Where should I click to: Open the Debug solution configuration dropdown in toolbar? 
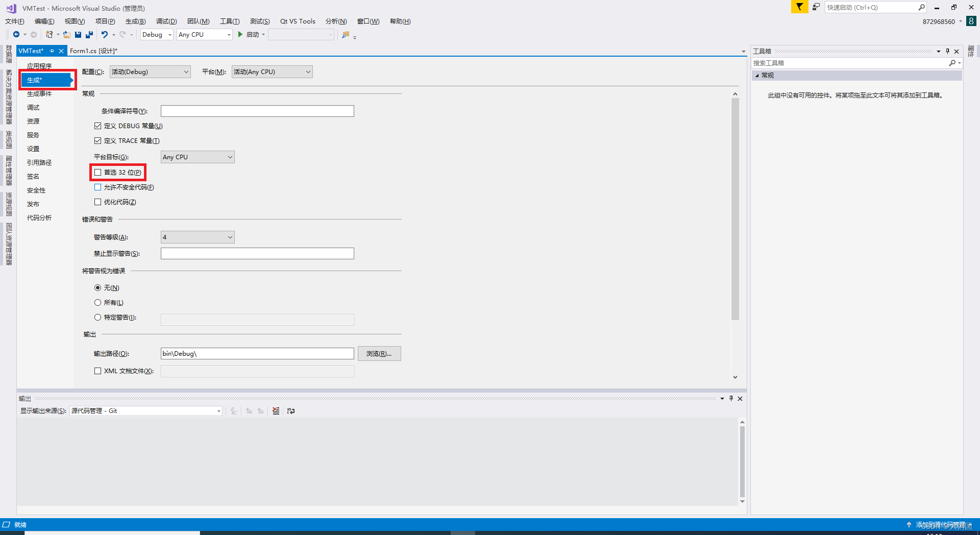[157, 34]
